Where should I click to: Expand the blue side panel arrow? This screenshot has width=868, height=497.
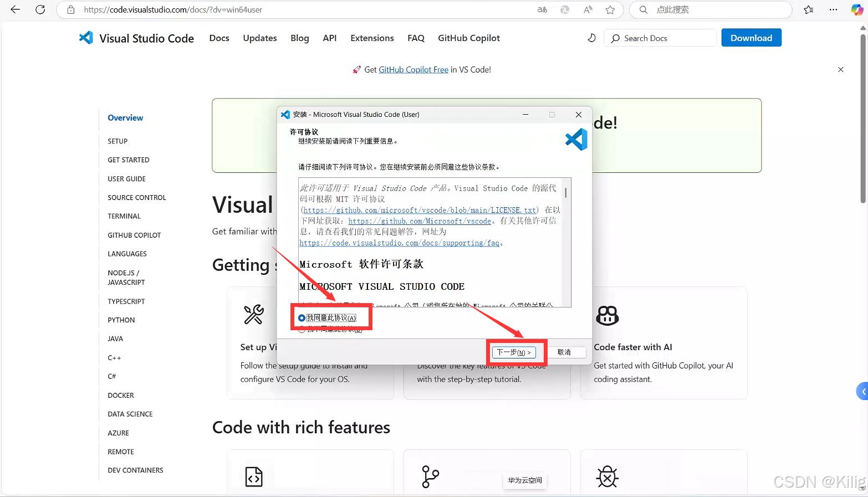pos(862,391)
